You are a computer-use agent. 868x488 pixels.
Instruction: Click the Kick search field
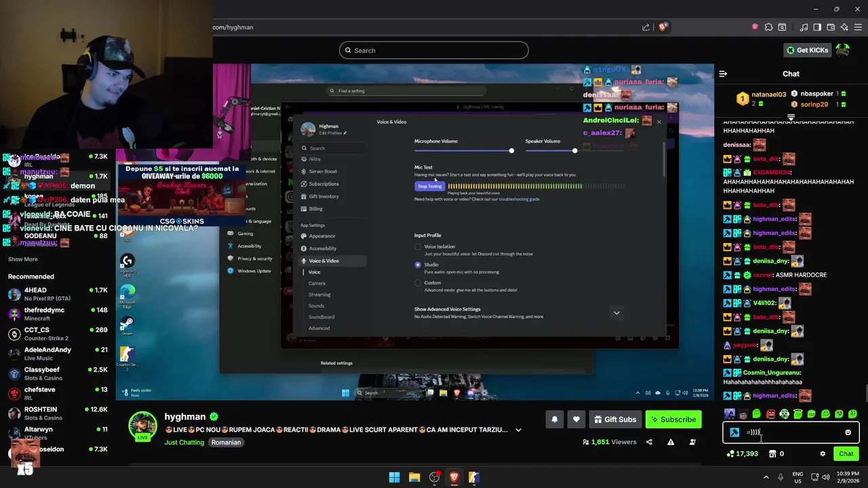click(x=434, y=50)
